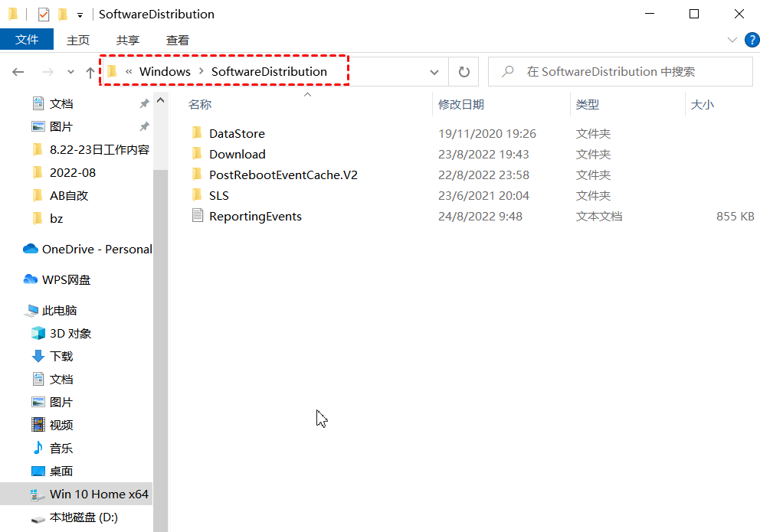Click the 视频 film strip icon
This screenshot has width=760, height=532.
point(38,425)
